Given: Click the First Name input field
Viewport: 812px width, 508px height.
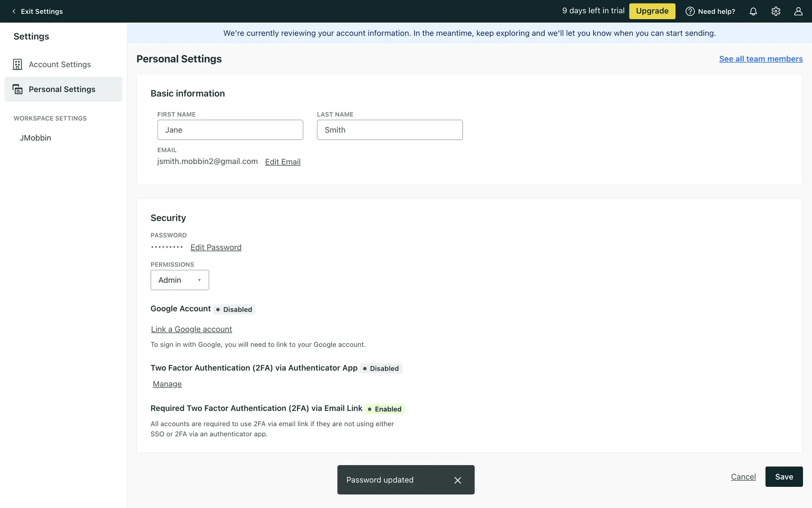Looking at the screenshot, I should (230, 130).
